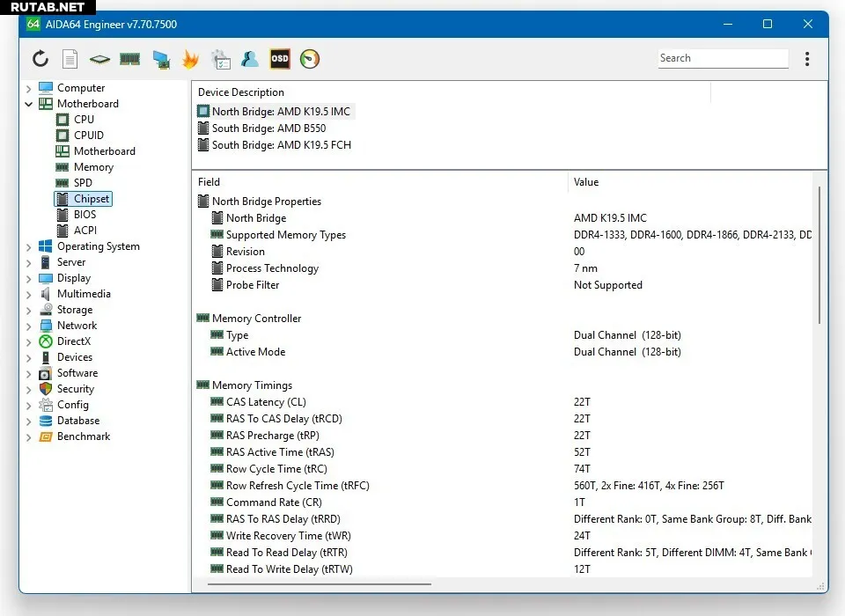
Task: Expand the Operating System node
Action: coord(29,246)
